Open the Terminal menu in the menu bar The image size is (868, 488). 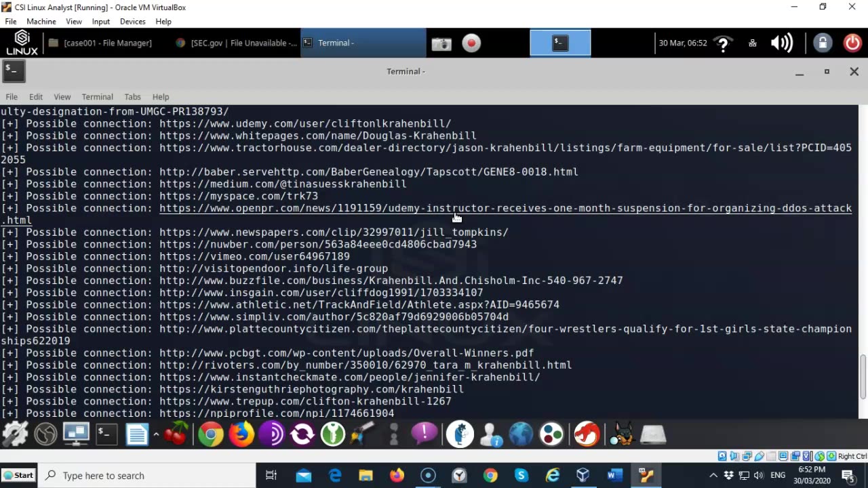point(97,97)
